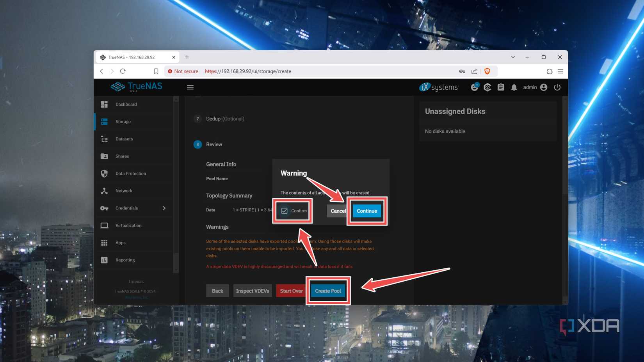The image size is (644, 362).
Task: Go to Data Protection in sidebar
Action: [130, 173]
